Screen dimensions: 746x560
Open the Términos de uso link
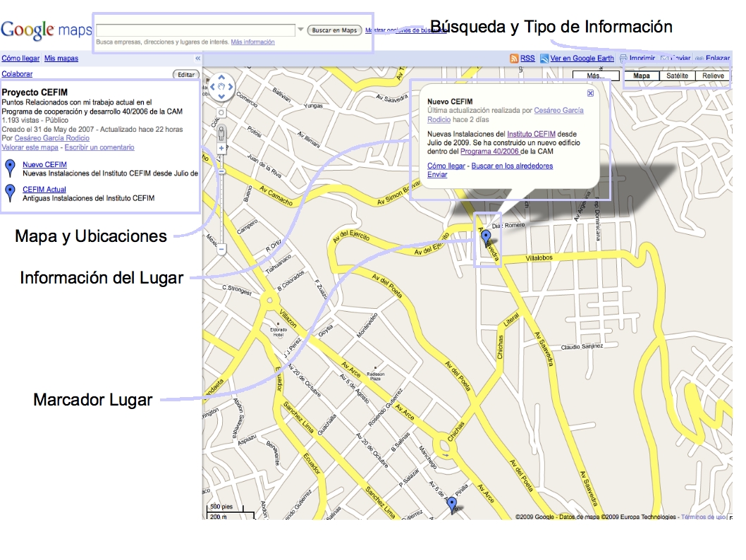coord(704,517)
